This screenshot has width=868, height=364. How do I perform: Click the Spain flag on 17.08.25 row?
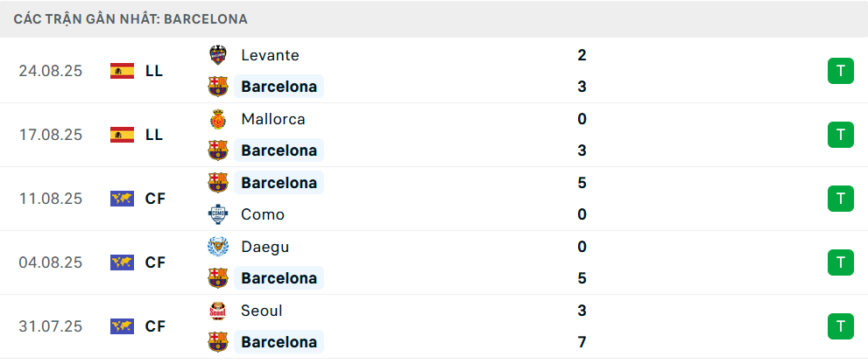click(x=122, y=135)
